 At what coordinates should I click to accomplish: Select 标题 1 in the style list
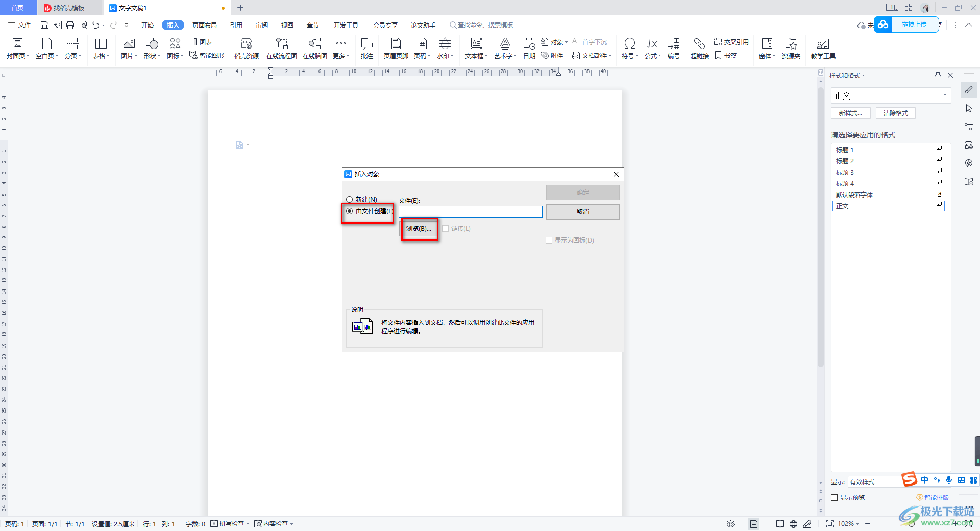coord(888,150)
